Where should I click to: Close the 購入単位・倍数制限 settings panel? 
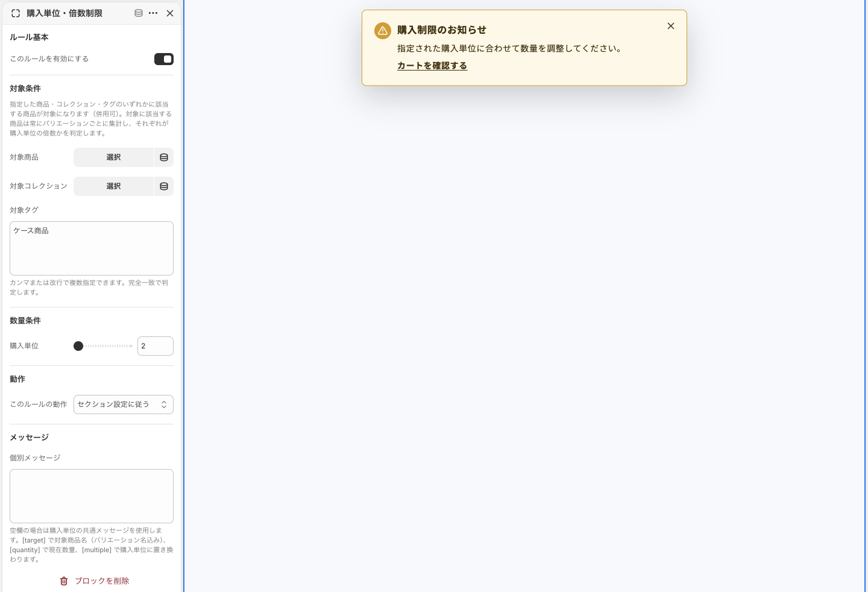(x=170, y=13)
